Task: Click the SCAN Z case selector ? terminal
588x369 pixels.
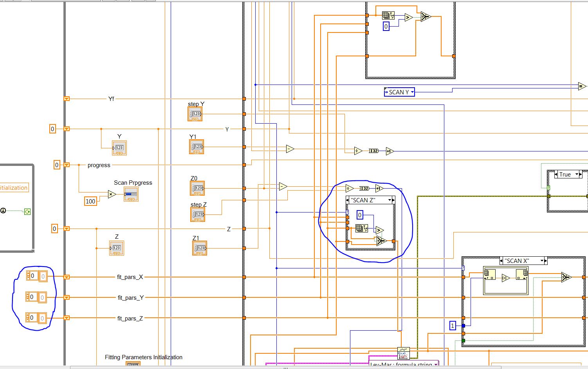Action: point(347,212)
